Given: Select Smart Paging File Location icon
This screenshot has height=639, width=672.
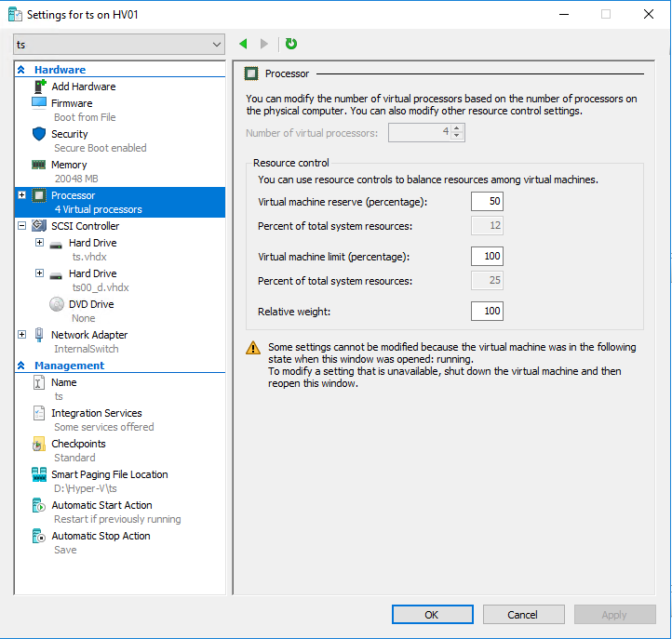Looking at the screenshot, I should tap(39, 474).
